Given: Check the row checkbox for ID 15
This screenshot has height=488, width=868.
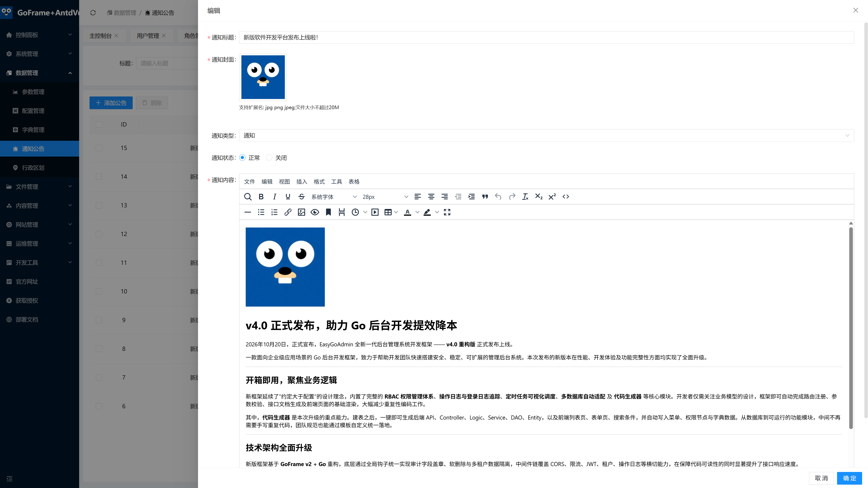Looking at the screenshot, I should [x=99, y=148].
